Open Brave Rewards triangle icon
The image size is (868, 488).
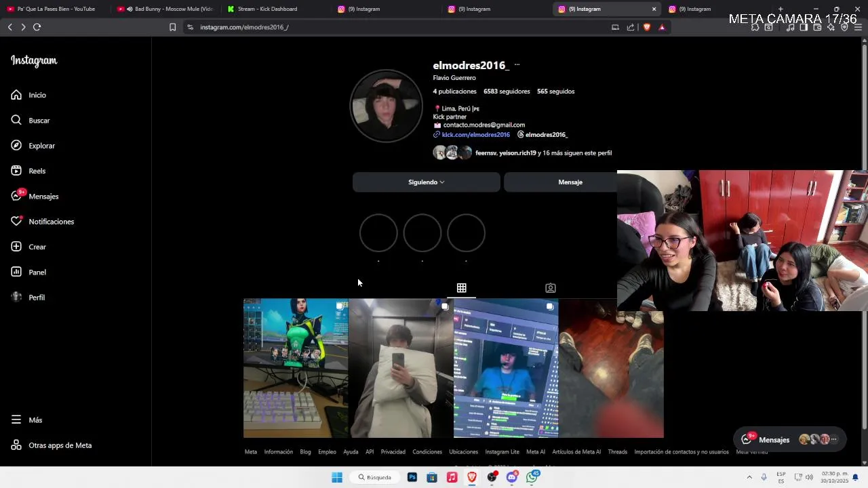point(662,27)
